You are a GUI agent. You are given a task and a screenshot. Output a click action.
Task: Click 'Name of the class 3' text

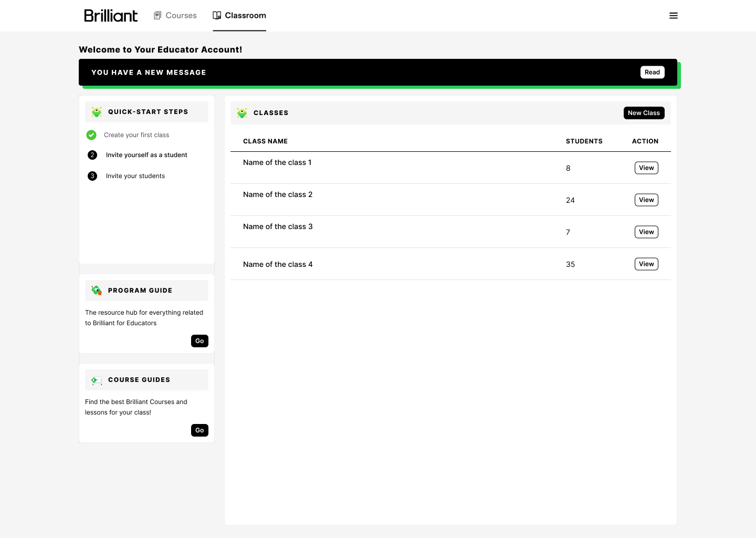tap(278, 227)
